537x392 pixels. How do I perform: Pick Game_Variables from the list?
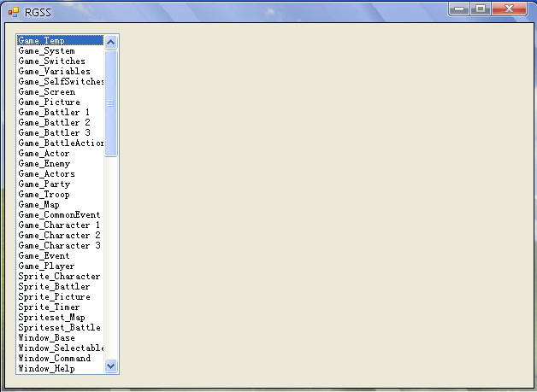pos(60,71)
